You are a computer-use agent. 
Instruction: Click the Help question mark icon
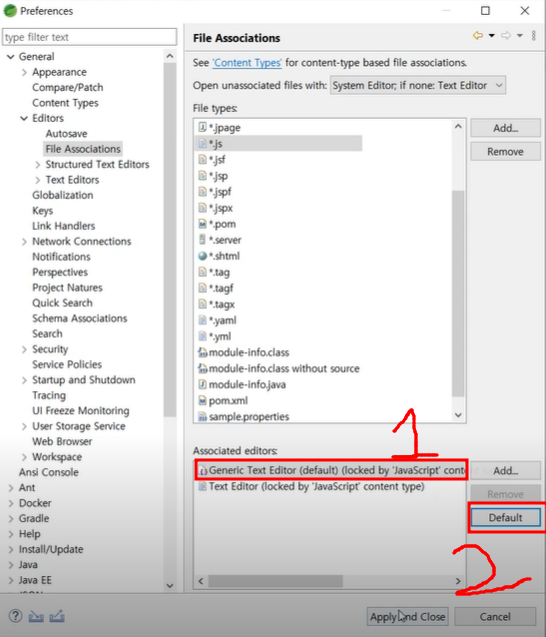[15, 616]
